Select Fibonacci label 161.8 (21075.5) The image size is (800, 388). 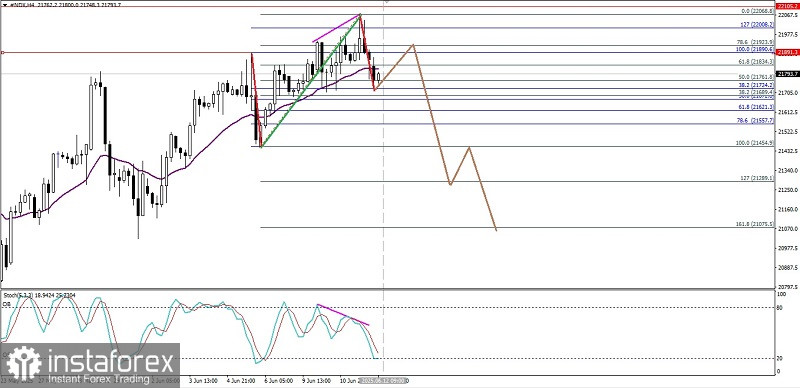click(x=755, y=224)
